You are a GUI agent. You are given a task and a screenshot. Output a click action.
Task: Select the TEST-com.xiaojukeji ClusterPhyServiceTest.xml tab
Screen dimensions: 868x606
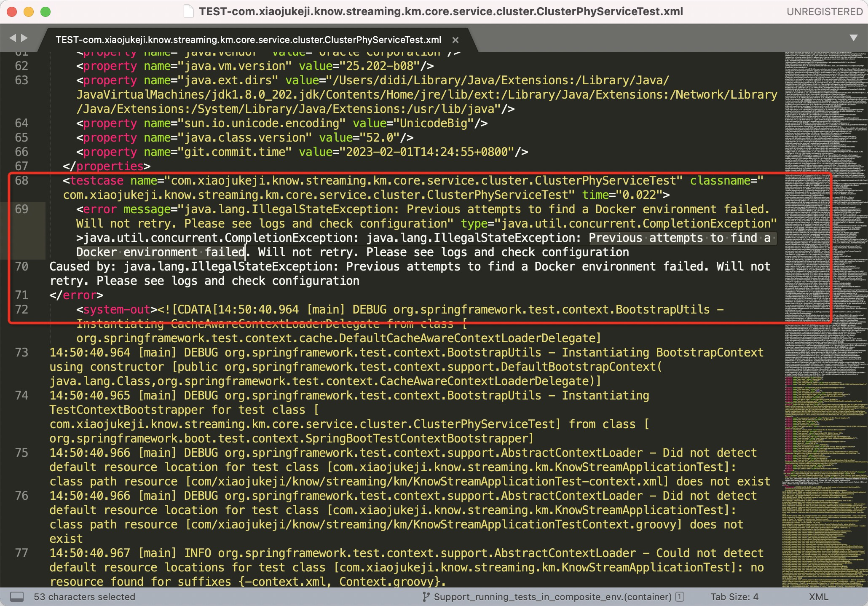click(x=248, y=40)
